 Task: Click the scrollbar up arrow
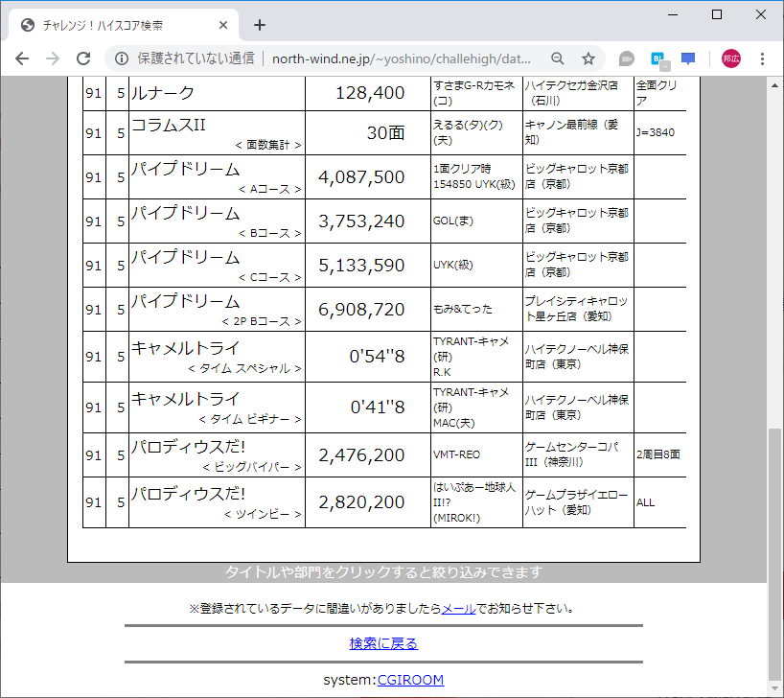click(775, 85)
